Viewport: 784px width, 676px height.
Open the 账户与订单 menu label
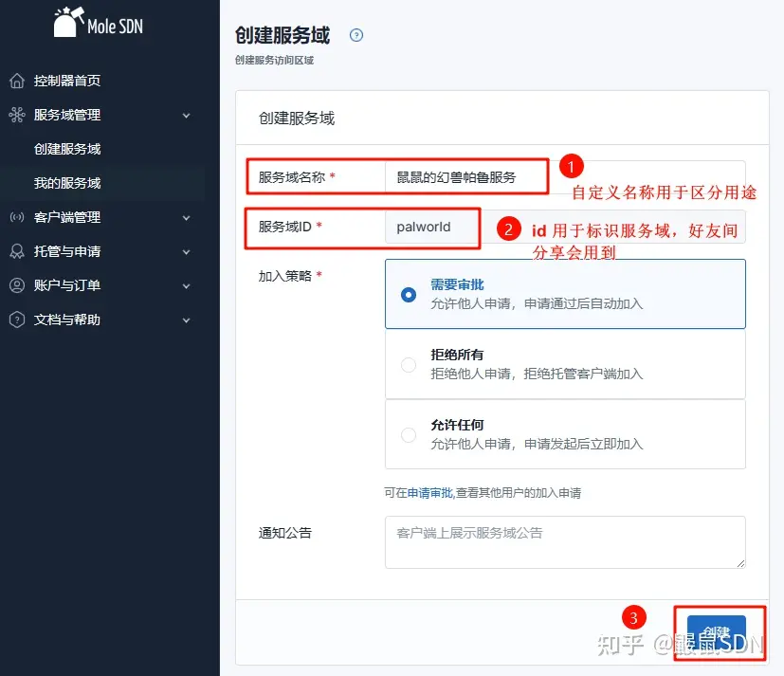[x=67, y=285]
